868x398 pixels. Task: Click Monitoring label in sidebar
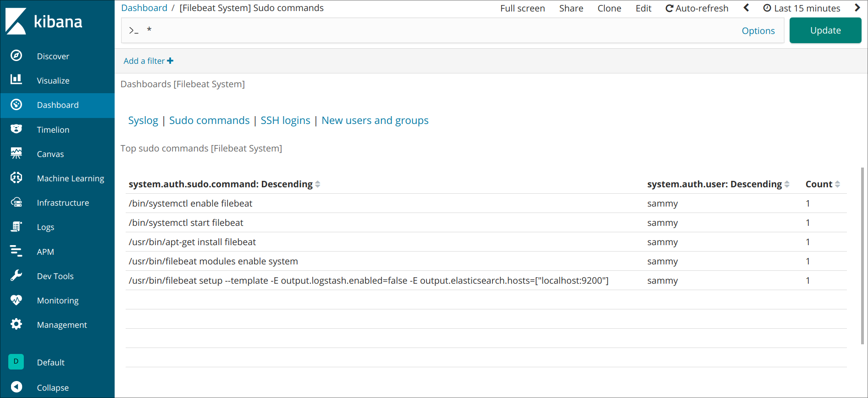[x=58, y=301]
